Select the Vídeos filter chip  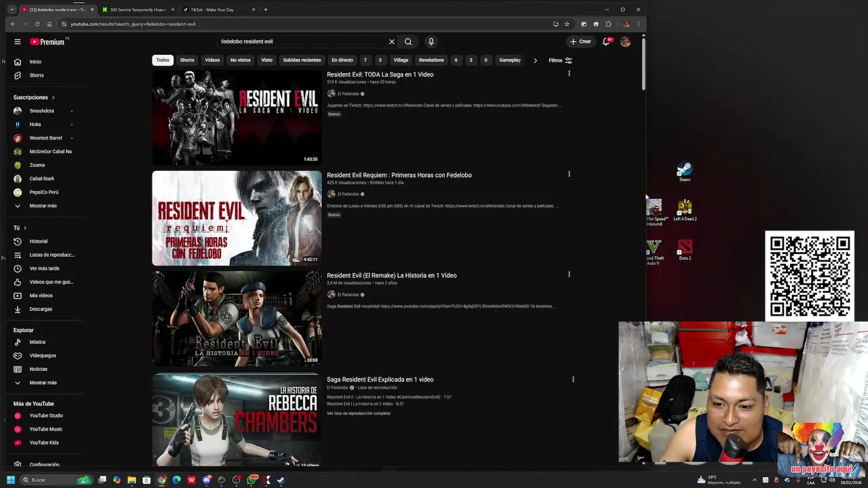pos(212,60)
